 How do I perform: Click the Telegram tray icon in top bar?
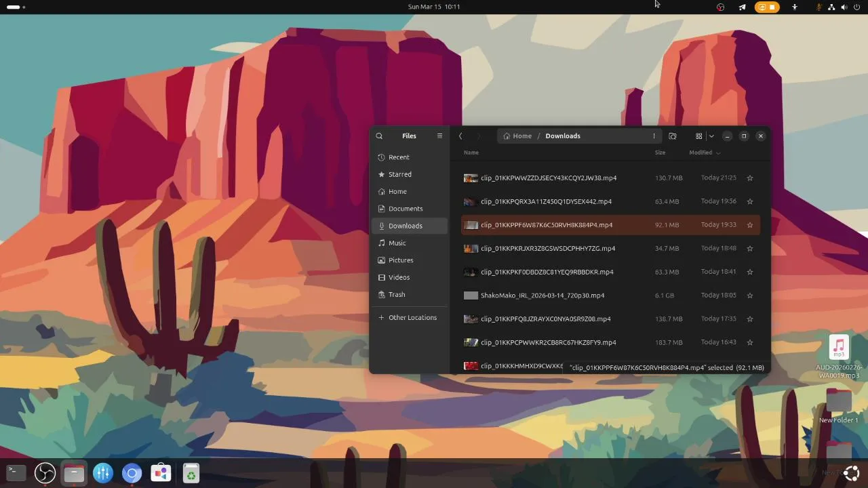pyautogui.click(x=742, y=7)
